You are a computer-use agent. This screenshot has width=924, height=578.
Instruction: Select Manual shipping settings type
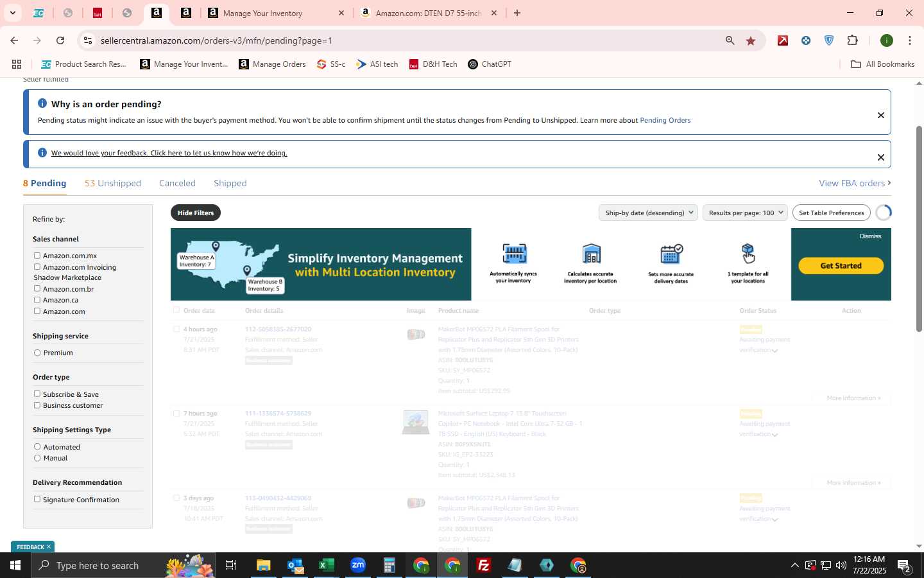[x=37, y=458]
